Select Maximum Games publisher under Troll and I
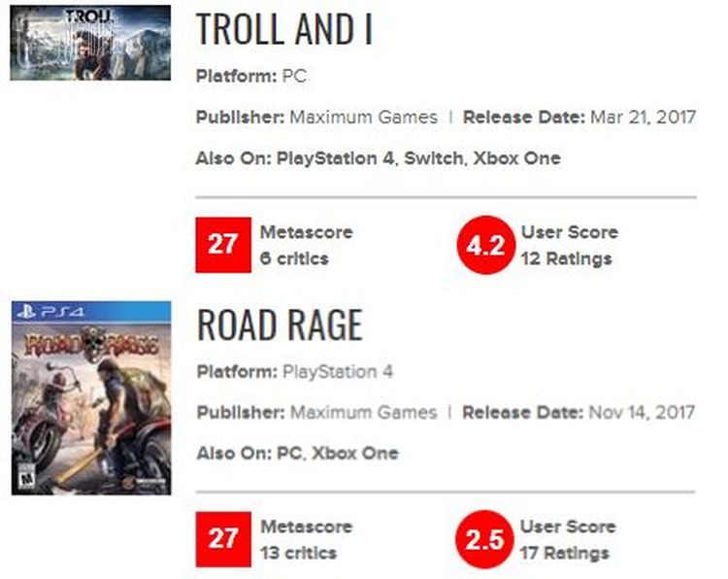The height and width of the screenshot is (579, 728). tap(363, 118)
